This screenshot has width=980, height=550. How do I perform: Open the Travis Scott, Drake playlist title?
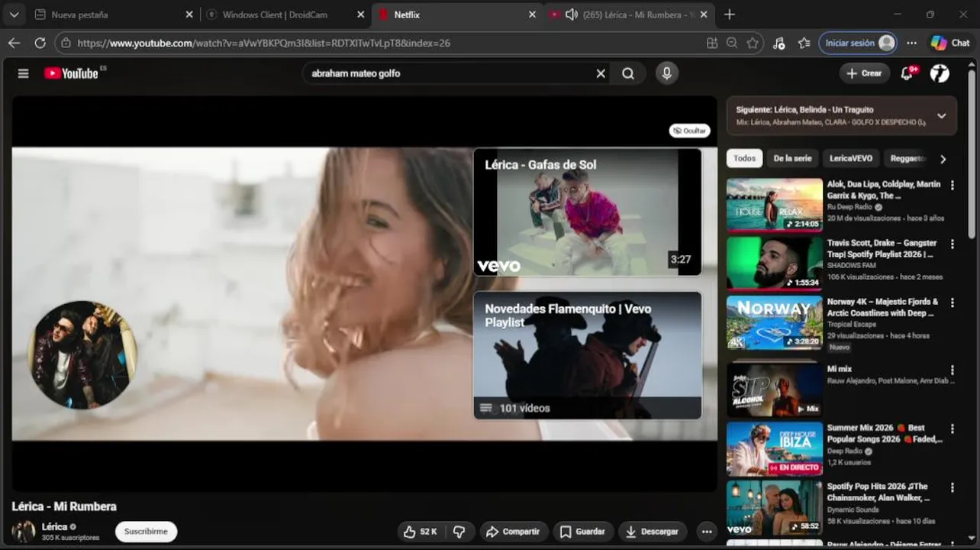click(x=882, y=248)
